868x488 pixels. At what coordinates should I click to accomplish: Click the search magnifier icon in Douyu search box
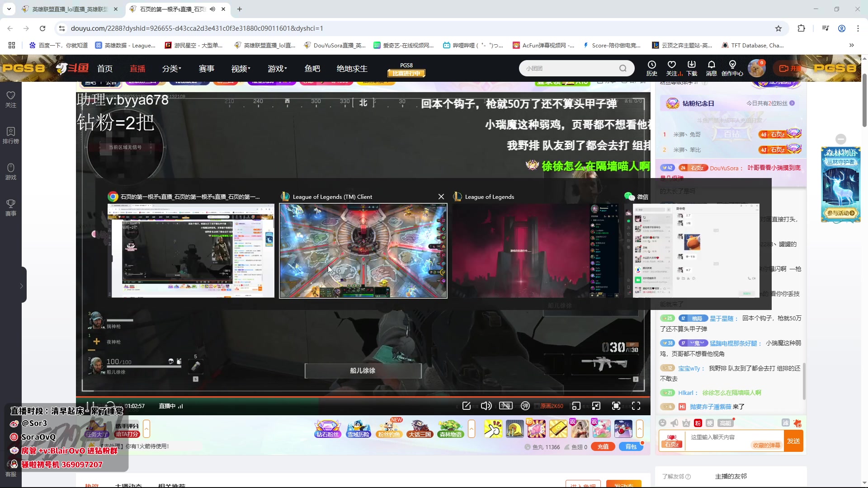pos(623,68)
